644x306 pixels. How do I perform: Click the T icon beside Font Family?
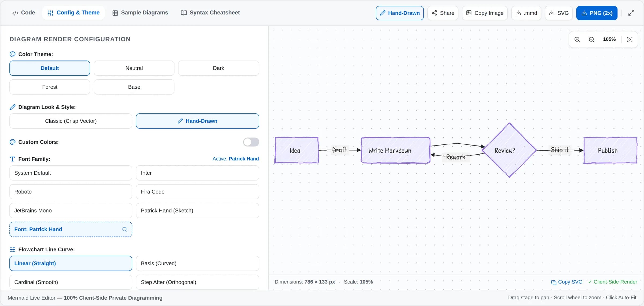(13, 159)
